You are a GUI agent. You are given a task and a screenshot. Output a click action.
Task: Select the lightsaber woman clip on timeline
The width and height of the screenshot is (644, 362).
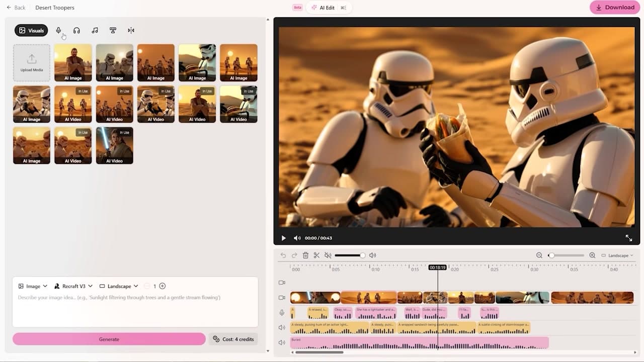tap(315, 298)
